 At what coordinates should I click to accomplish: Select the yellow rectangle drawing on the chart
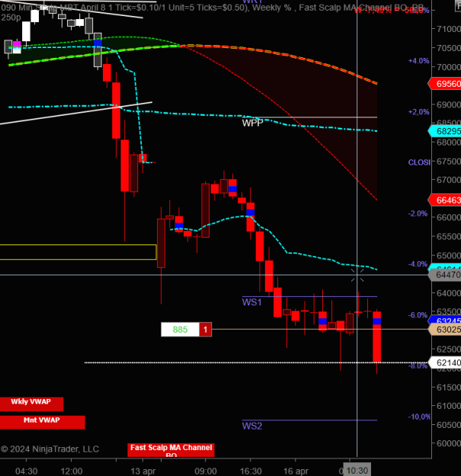[78, 252]
